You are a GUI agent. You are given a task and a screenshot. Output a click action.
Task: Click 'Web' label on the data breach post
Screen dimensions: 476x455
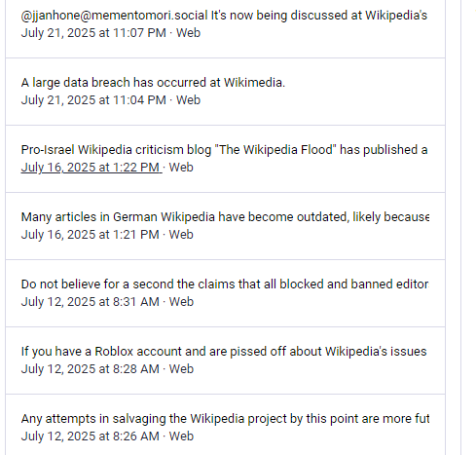click(188, 100)
